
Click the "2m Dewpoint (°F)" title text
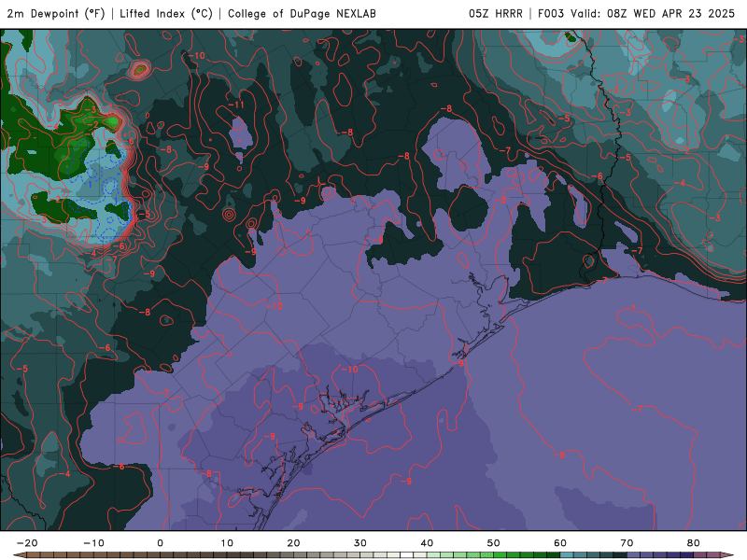click(x=56, y=13)
